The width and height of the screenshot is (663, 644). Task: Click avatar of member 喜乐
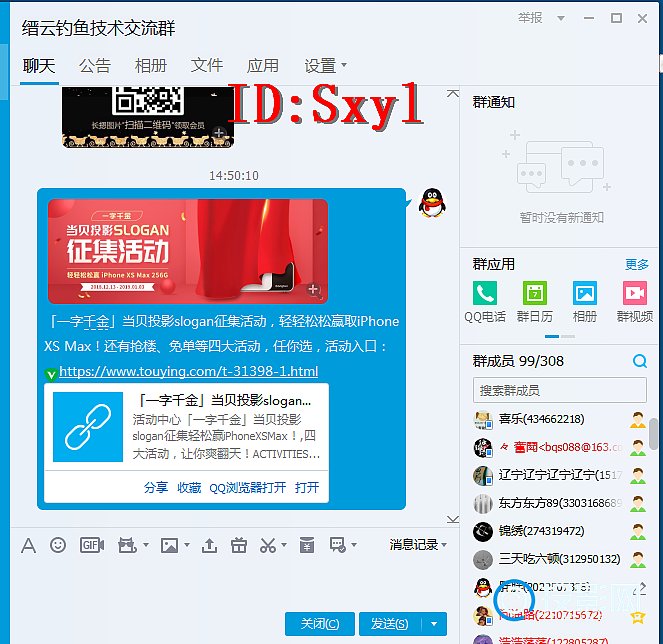483,419
